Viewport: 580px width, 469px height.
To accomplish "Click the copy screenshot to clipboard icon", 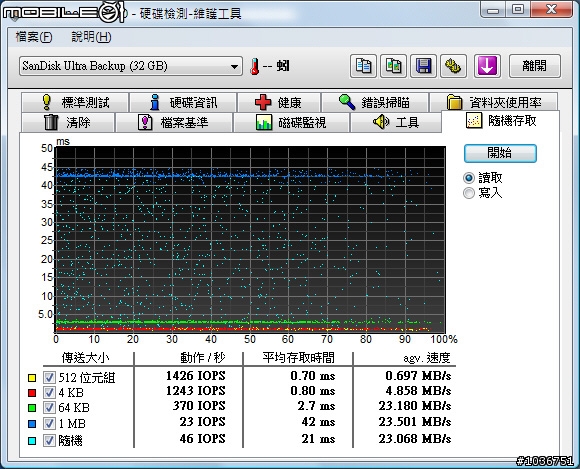I will (393, 66).
